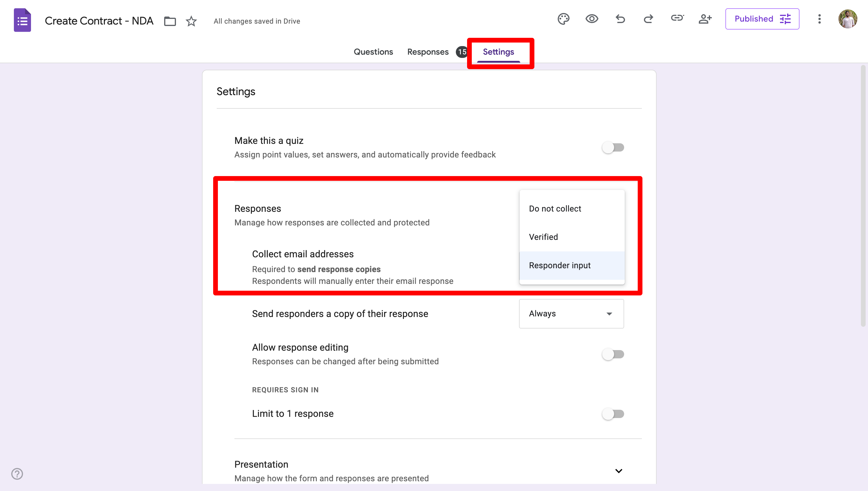Viewport: 868px width, 491px height.
Task: Click the Published button
Action: pyautogui.click(x=762, y=19)
